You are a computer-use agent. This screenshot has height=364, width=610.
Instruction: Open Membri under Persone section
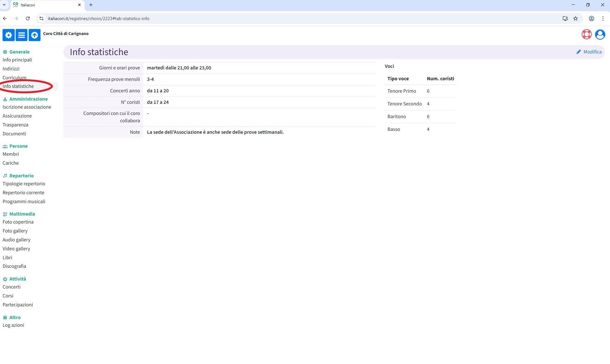point(11,154)
